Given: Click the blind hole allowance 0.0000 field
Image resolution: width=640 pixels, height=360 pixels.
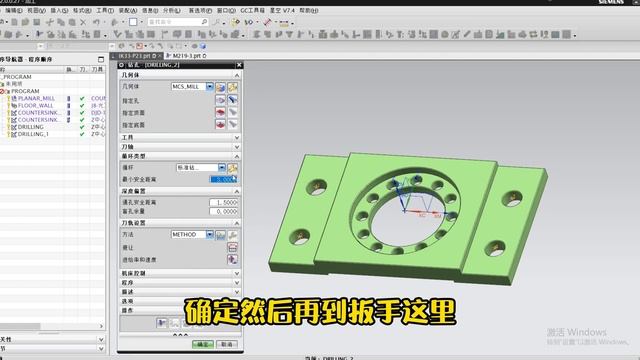Looking at the screenshot, I should coord(223,211).
